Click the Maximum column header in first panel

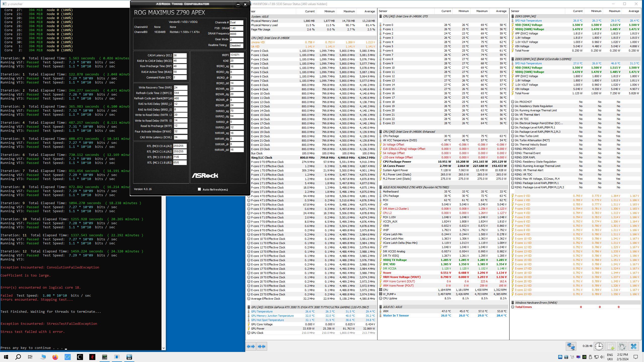[349, 11]
